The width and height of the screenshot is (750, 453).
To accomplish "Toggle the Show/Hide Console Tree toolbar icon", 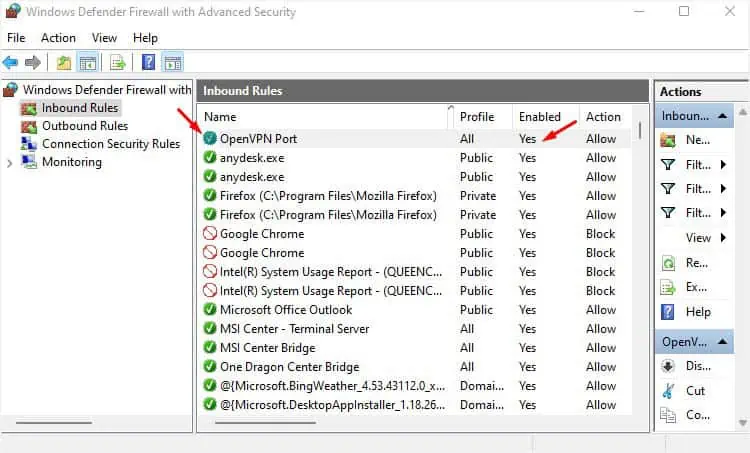I will point(87,62).
